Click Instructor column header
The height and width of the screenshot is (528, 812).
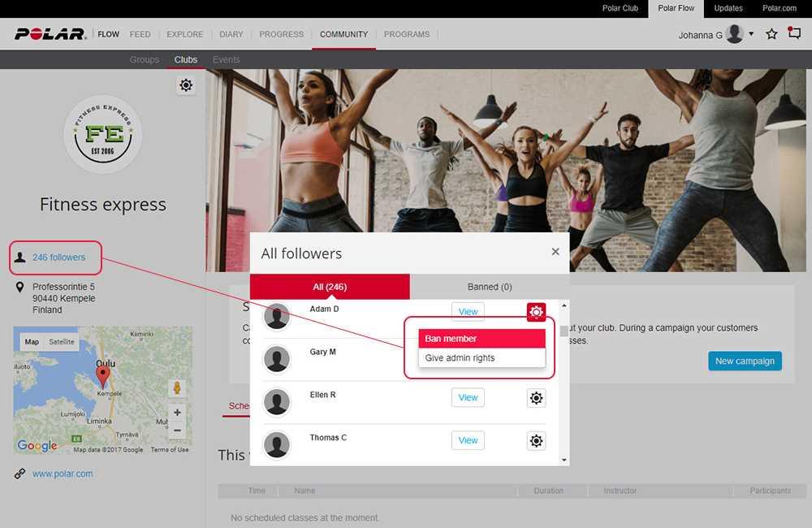tap(620, 491)
